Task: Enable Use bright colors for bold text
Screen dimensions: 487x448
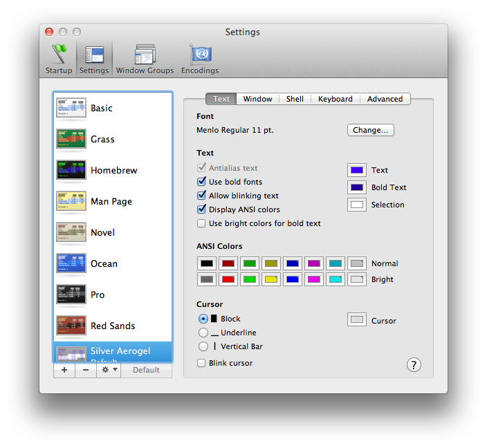Action: [x=202, y=223]
